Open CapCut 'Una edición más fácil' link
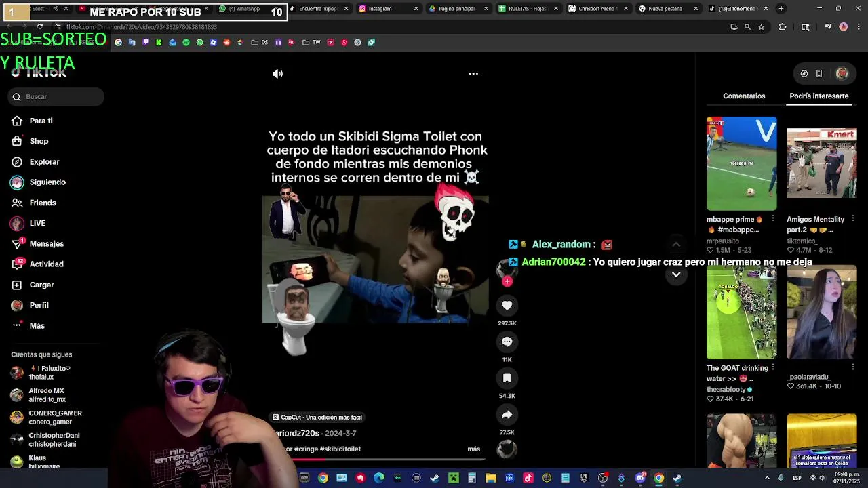This screenshot has width=868, height=488. 317,418
